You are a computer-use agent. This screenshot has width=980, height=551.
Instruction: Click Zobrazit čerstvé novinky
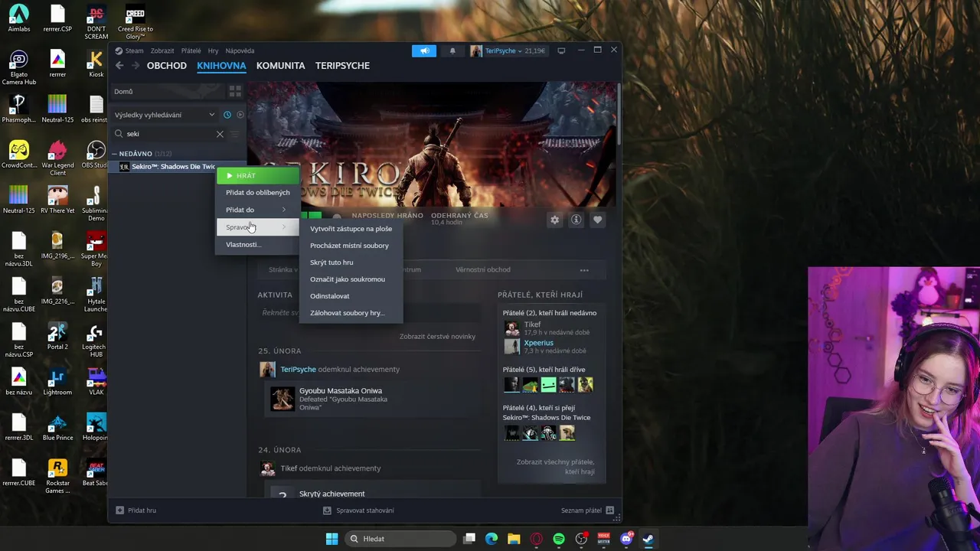click(437, 337)
